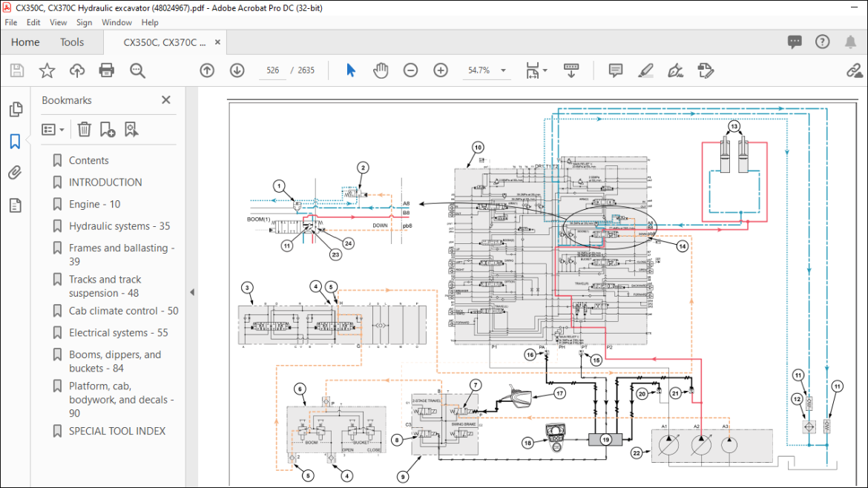This screenshot has height=488, width=868.
Task: Select the Highlight text pen
Action: 645,70
